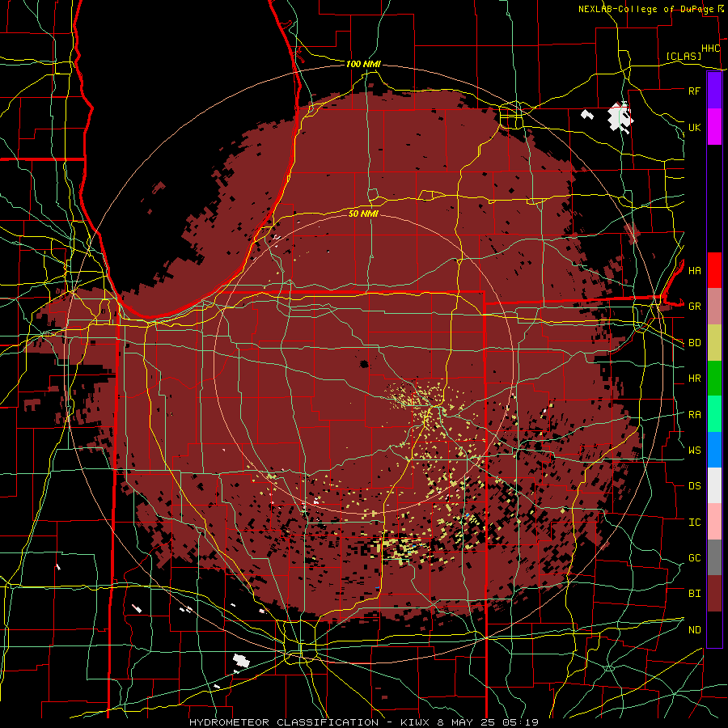Click the IC legend label

pyautogui.click(x=694, y=522)
